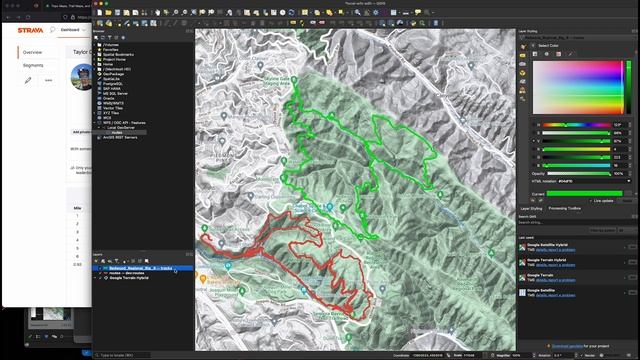Click the Add Layer icon in Browser panel toolbar
640x360 pixels.
[96, 38]
